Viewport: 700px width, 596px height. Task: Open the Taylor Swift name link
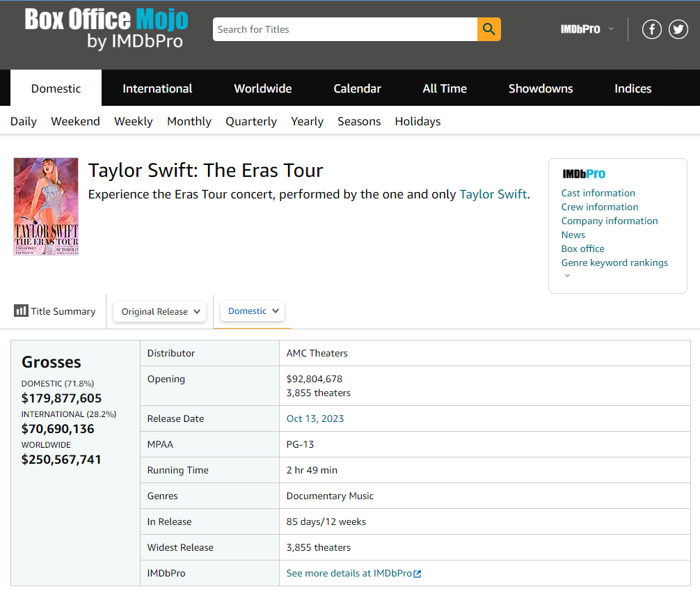(493, 194)
